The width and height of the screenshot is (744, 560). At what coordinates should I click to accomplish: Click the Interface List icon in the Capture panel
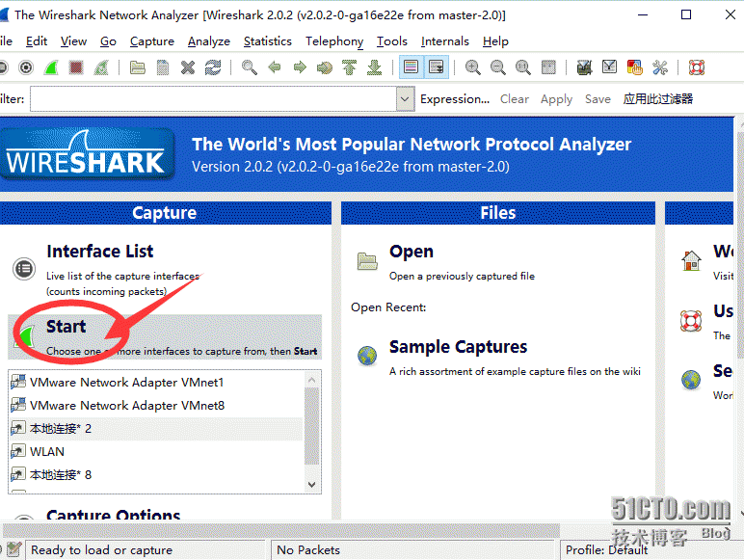click(x=24, y=269)
